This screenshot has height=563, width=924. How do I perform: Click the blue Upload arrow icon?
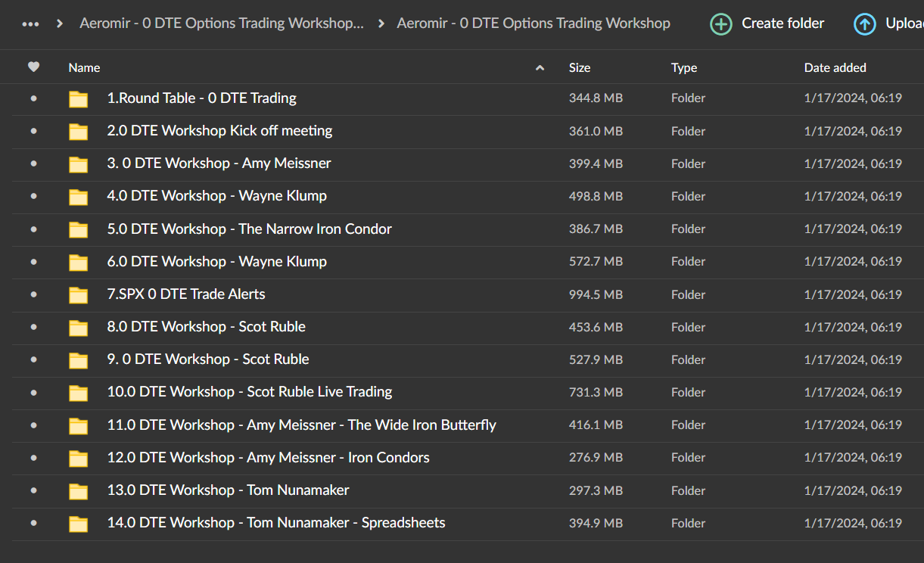click(x=864, y=24)
